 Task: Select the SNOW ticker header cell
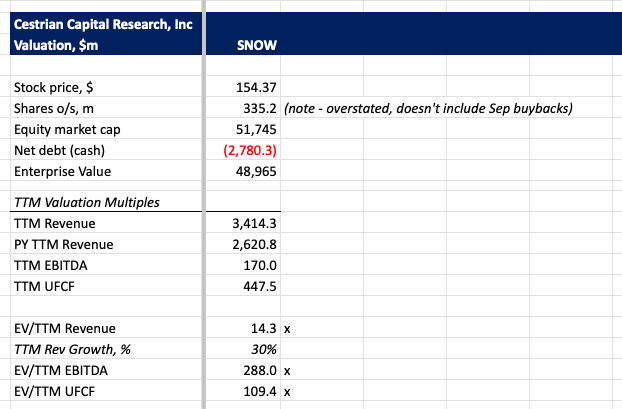click(x=257, y=45)
